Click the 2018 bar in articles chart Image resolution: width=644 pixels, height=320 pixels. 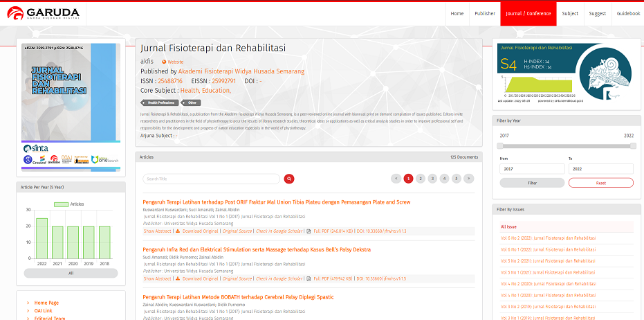point(104,242)
